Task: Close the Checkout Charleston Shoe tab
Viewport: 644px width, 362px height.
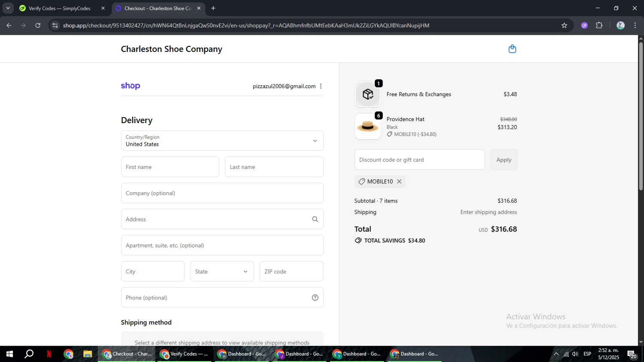Action: tap(199, 8)
